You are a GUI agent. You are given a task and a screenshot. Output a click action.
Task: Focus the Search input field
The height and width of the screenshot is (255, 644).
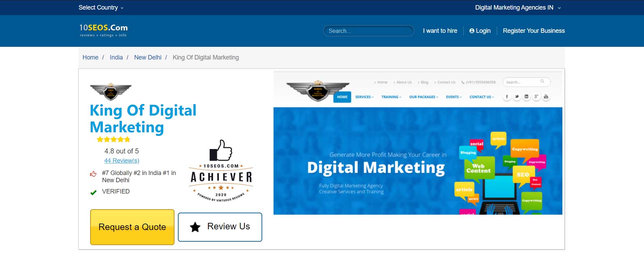[368, 31]
